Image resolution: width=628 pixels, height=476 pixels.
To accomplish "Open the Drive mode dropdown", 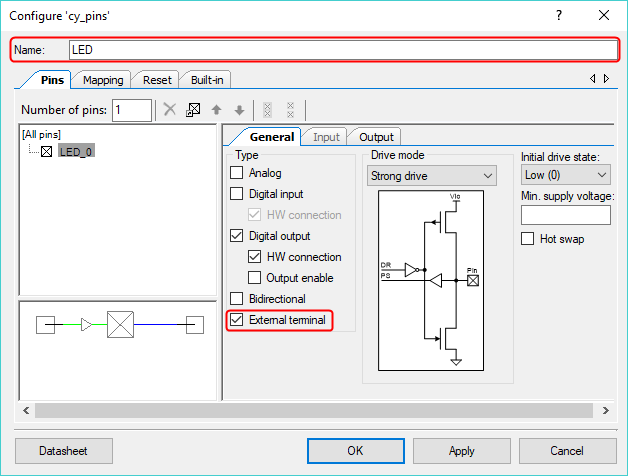I will [432, 175].
